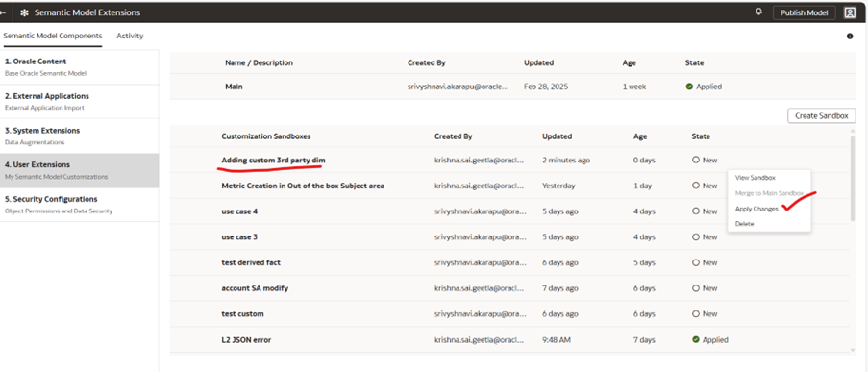868x372 pixels.
Task: Click the Publish Model button
Action: tap(804, 12)
